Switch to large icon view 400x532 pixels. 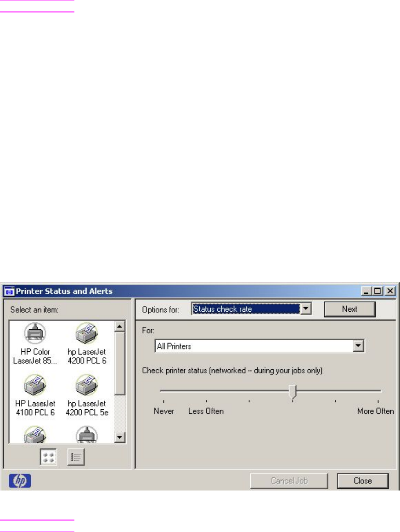[49, 457]
